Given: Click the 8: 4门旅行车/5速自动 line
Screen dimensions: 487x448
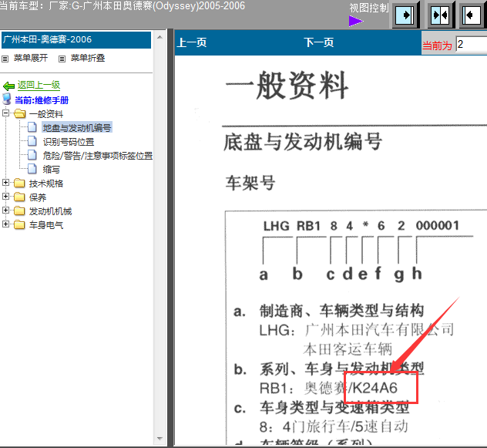Looking at the screenshot, I should point(334,426).
